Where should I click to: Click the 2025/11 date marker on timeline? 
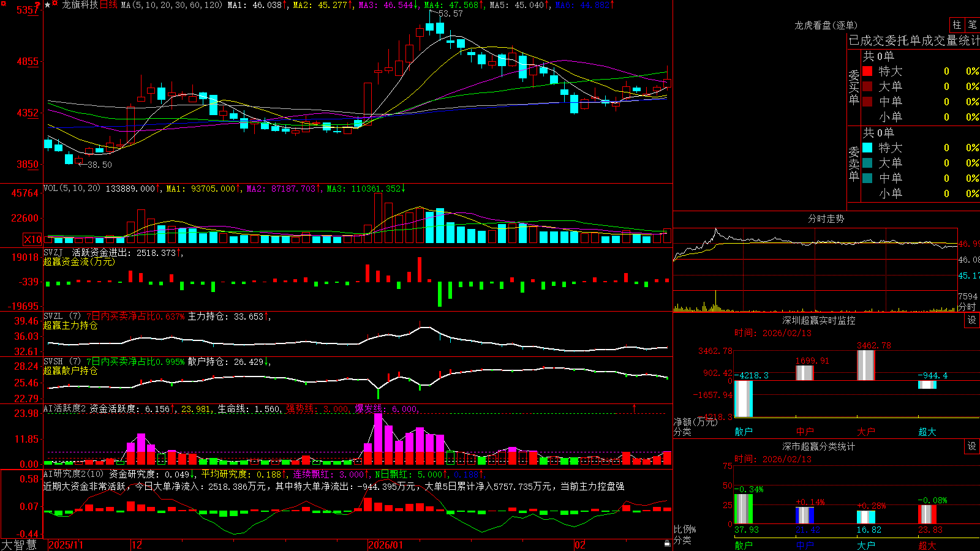66,545
